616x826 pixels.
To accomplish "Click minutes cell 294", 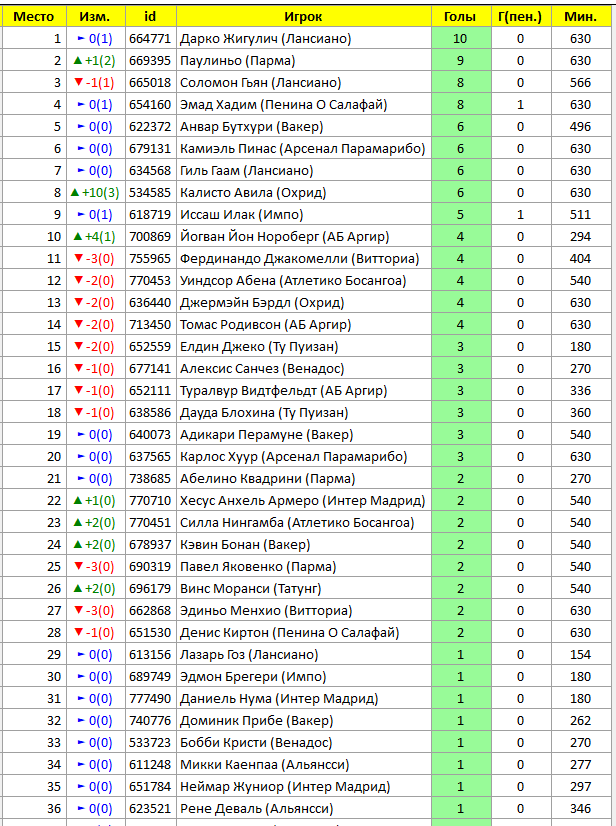I will pos(581,237).
